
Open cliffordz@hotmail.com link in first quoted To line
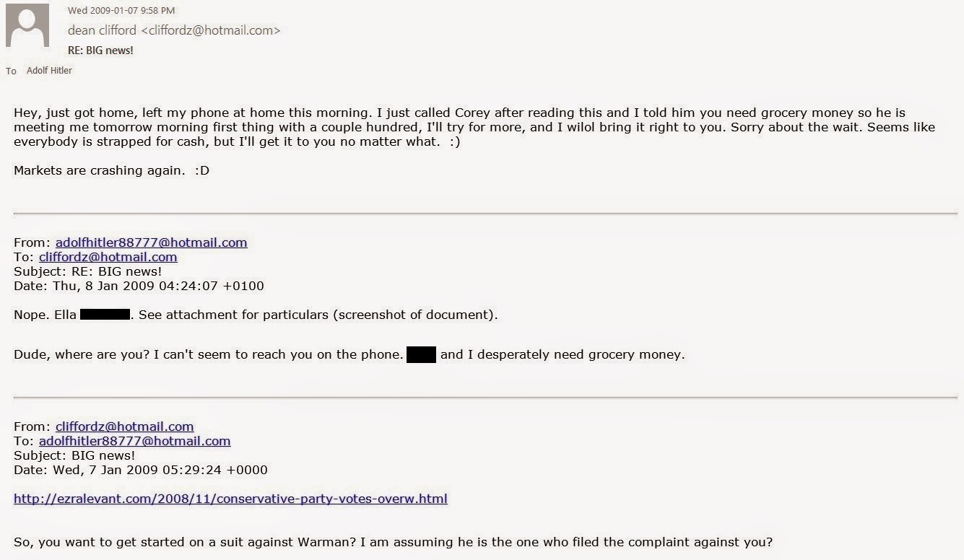pyautogui.click(x=108, y=257)
